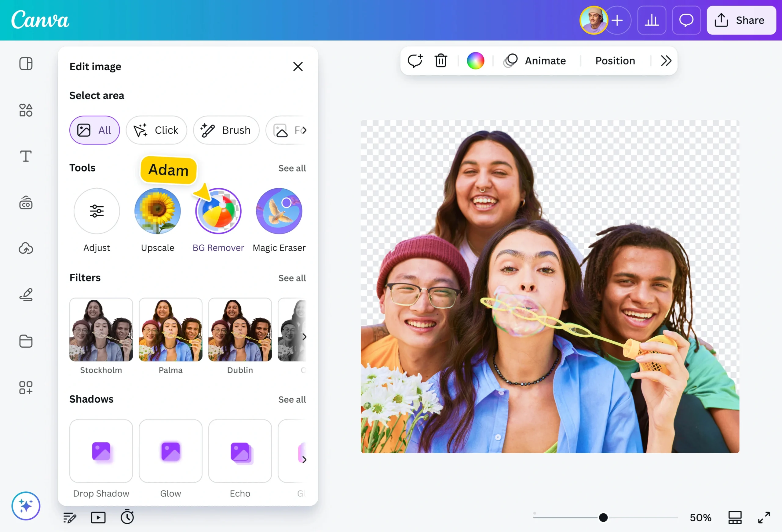Open the Apps sidebar icon

(26, 387)
